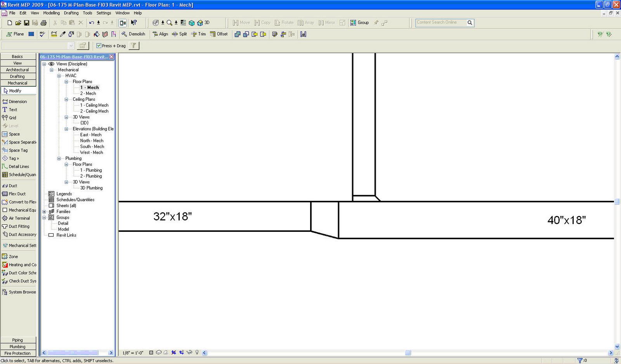Collapse the Groups node

coord(44,217)
